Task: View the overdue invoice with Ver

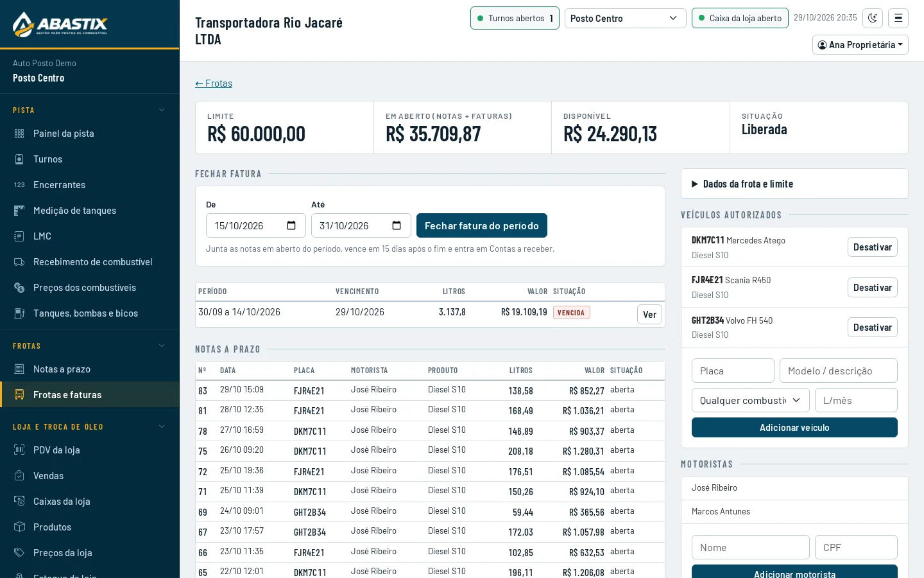Action: 649,314
